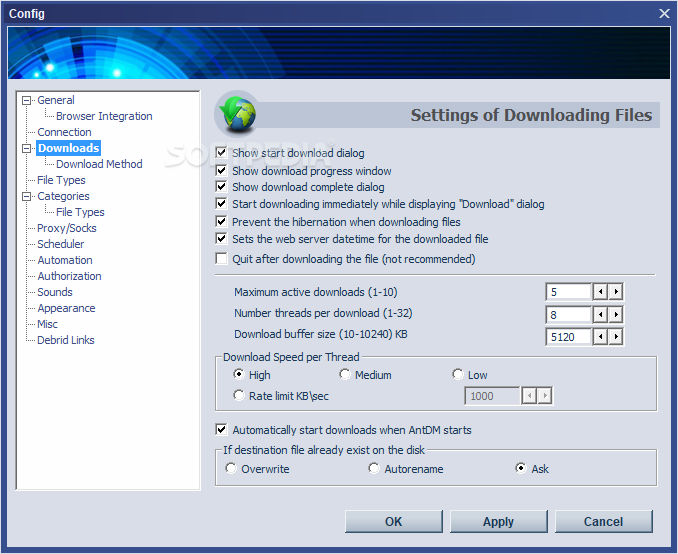Select the Downloads tree item

(x=69, y=148)
